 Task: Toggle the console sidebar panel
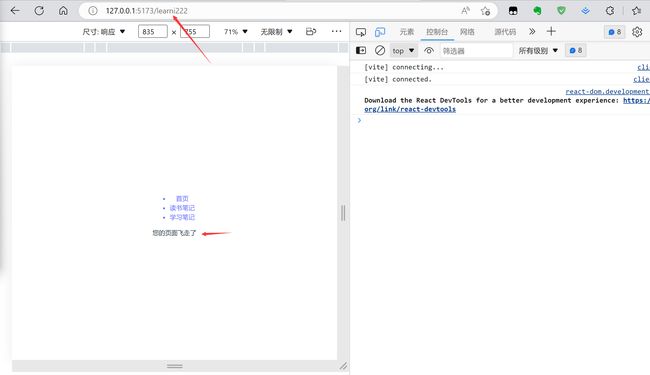click(x=361, y=51)
